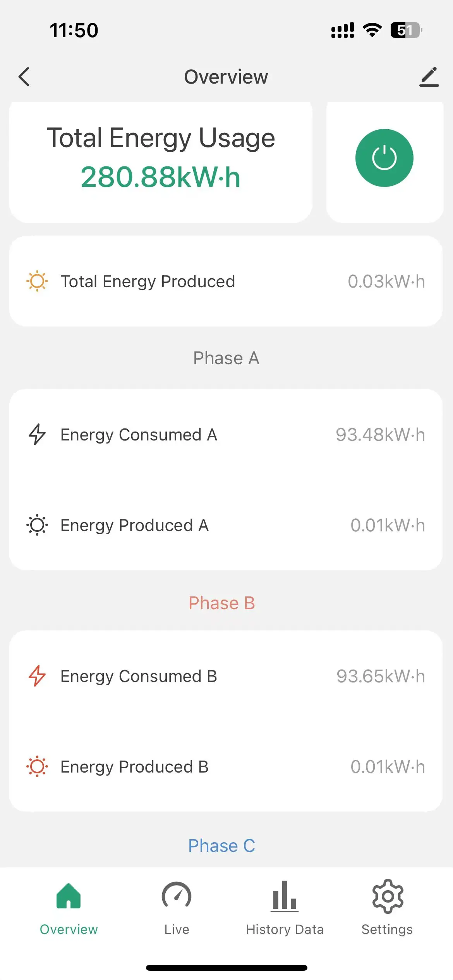The width and height of the screenshot is (453, 980).
Task: Tap the 93.48kW·h consumed value
Action: pos(380,435)
